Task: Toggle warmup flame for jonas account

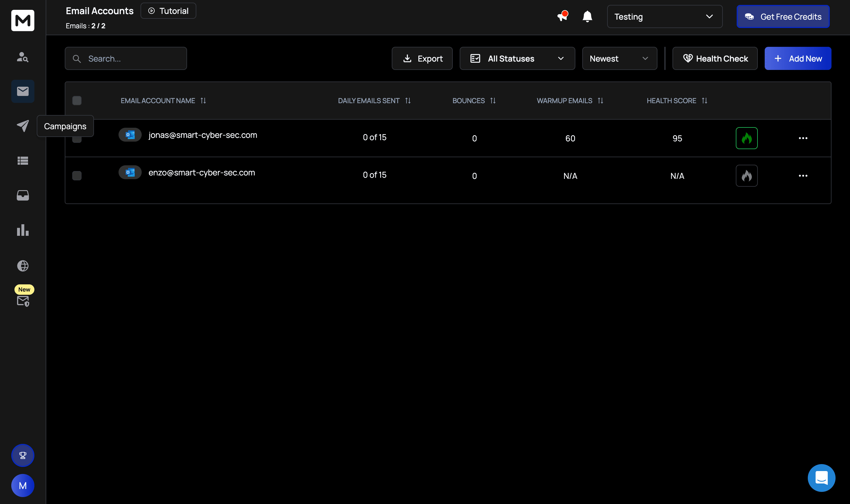Action: (746, 138)
